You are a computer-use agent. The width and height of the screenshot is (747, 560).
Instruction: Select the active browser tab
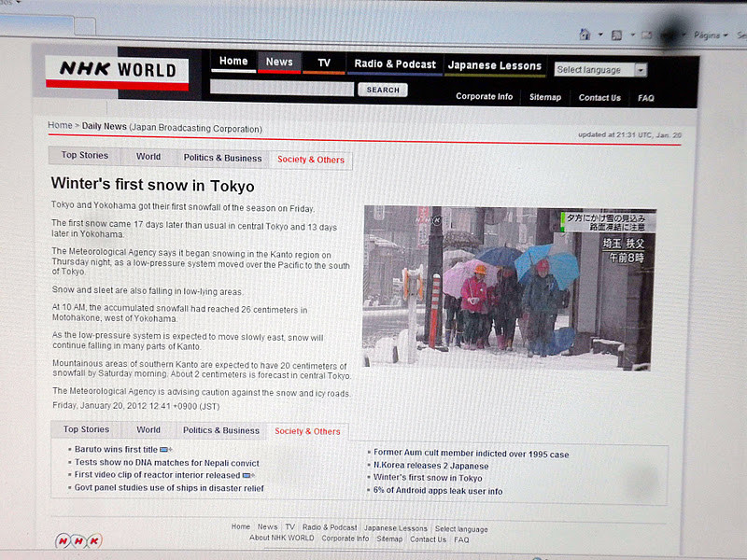[x=36, y=26]
